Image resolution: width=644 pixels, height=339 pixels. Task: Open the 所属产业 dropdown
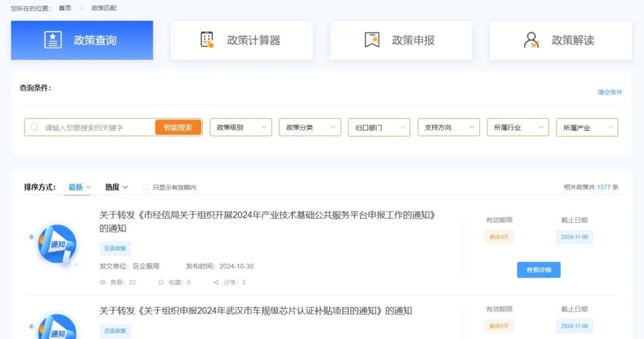(587, 127)
